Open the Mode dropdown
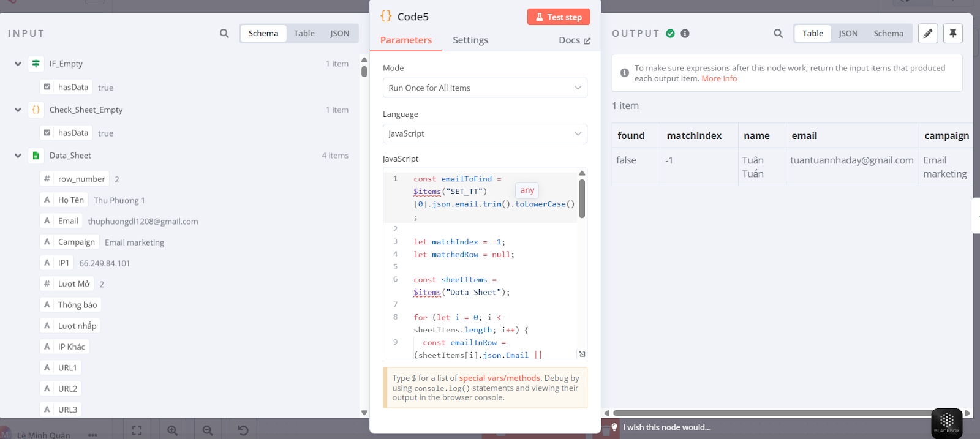 coord(485,88)
